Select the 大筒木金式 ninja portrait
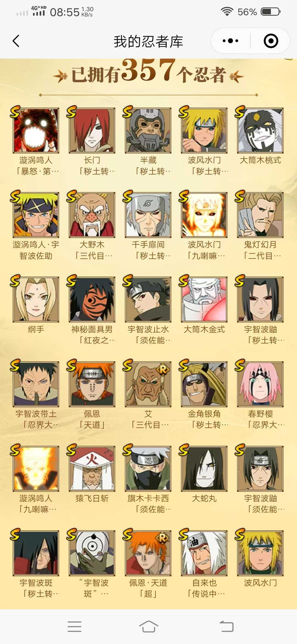297x644 pixels. click(x=204, y=299)
